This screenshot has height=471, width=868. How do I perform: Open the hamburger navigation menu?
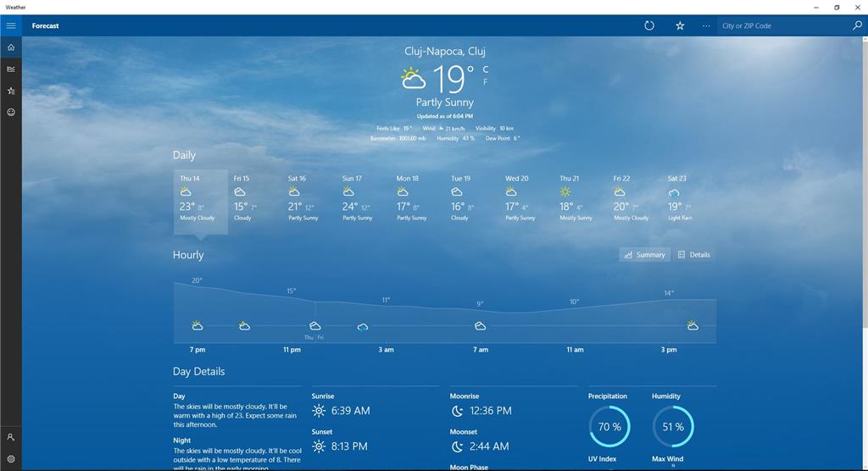click(11, 25)
